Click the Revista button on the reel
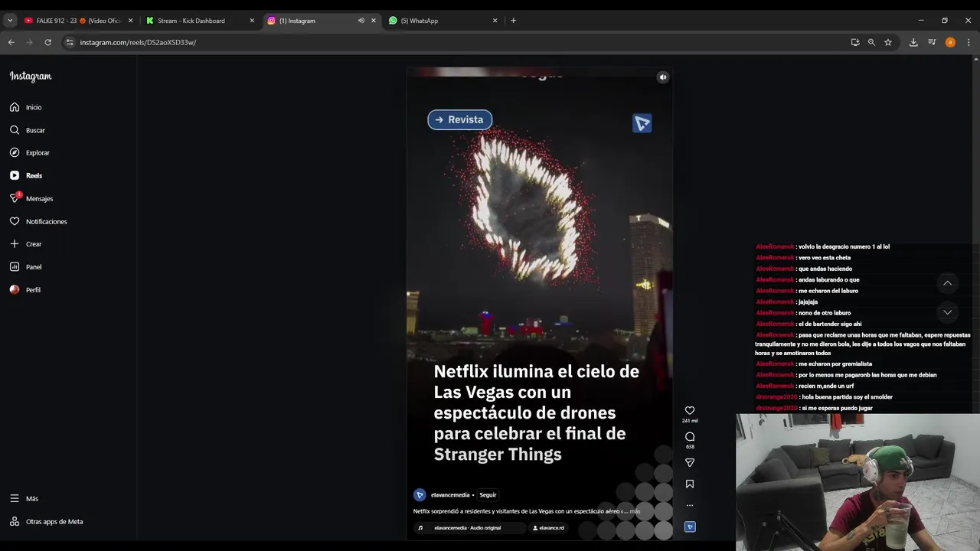The width and height of the screenshot is (980, 551). [x=459, y=119]
